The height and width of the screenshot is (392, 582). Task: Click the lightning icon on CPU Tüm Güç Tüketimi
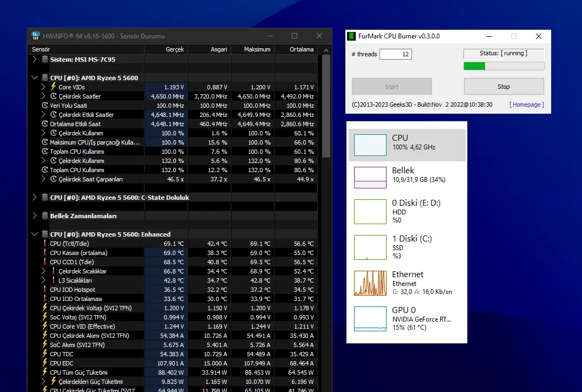pos(45,372)
